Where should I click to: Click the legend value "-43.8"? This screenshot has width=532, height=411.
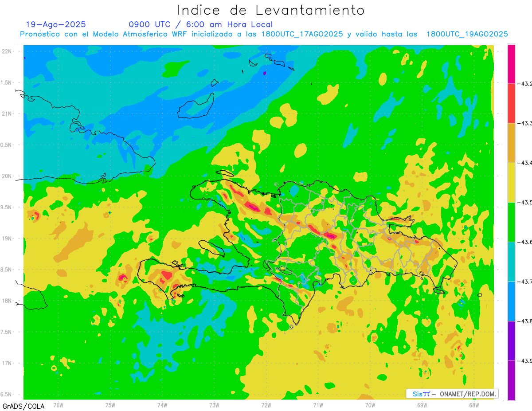(x=525, y=321)
